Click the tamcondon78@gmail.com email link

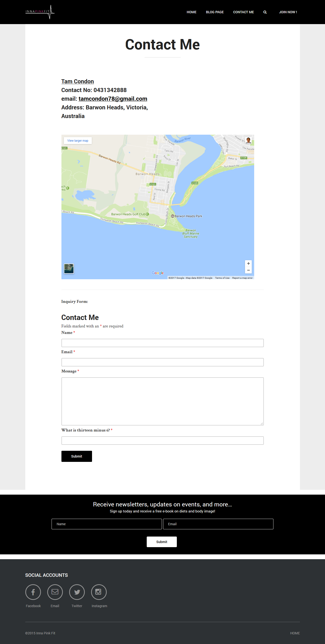tap(113, 99)
